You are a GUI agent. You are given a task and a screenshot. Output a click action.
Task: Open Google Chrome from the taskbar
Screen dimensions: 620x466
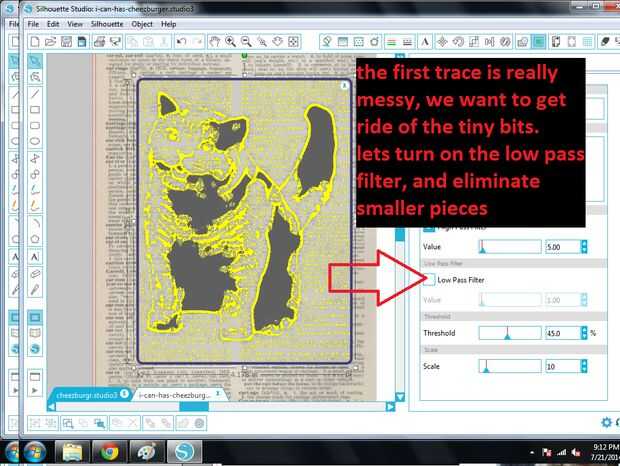pos(110,452)
